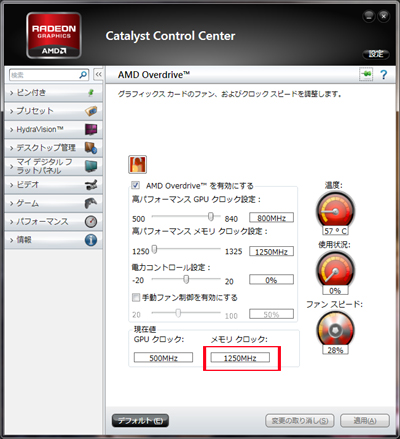This screenshot has width=400, height=439.
Task: Click the パフォーマンス gauge icon
Action: (91, 222)
